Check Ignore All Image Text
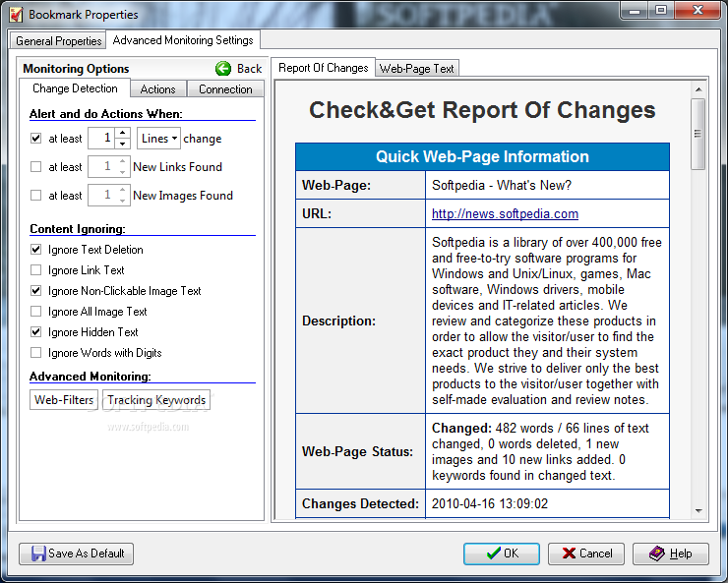The image size is (728, 583). tap(35, 312)
